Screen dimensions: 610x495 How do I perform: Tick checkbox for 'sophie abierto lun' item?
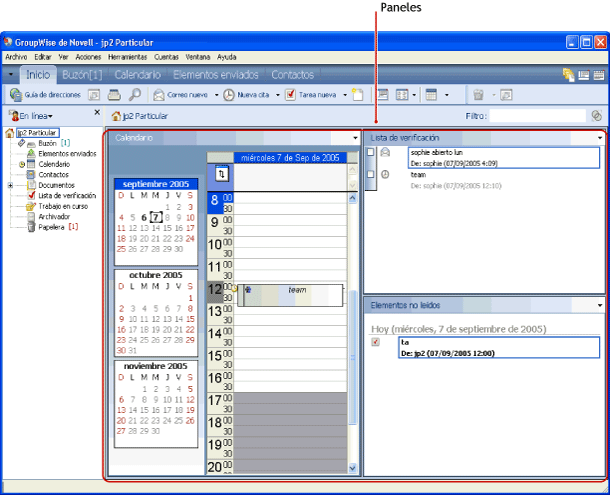pyautogui.click(x=371, y=152)
